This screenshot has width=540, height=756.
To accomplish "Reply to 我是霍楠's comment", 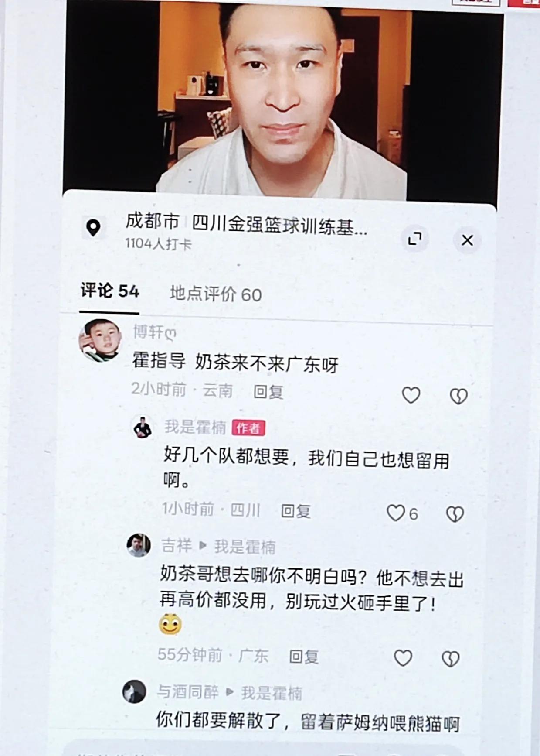I will pos(295,511).
